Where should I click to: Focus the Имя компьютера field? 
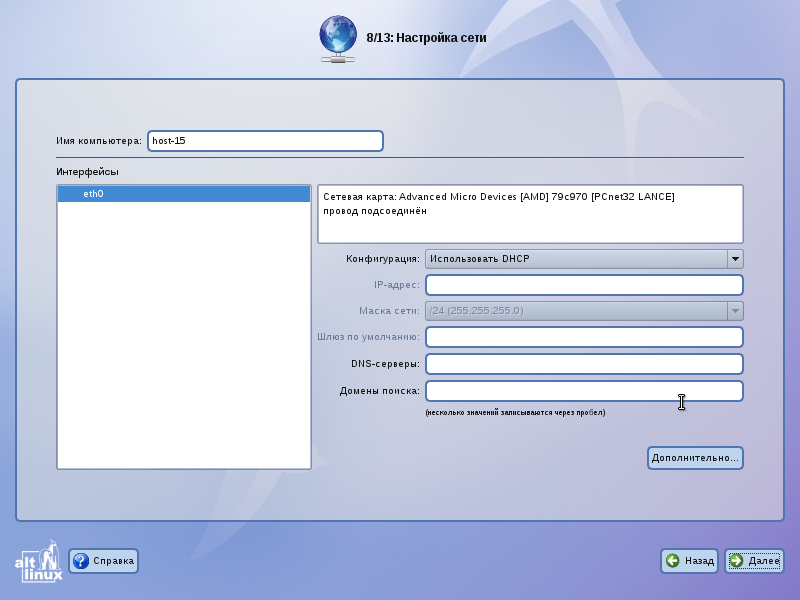[265, 141]
